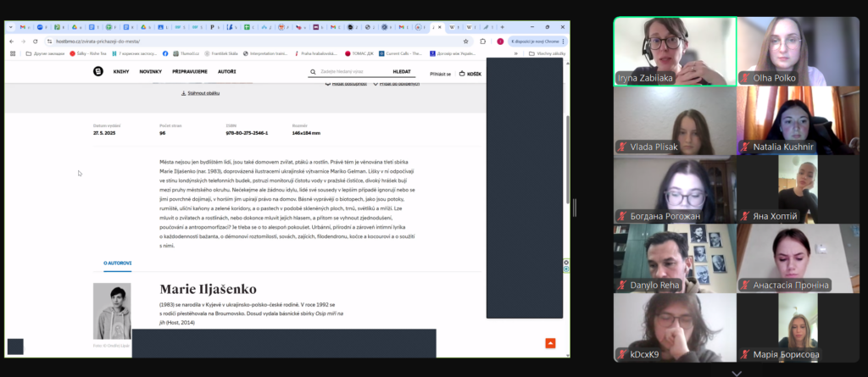Open the František Skála bookmark
The image size is (868, 377).
(x=221, y=53)
